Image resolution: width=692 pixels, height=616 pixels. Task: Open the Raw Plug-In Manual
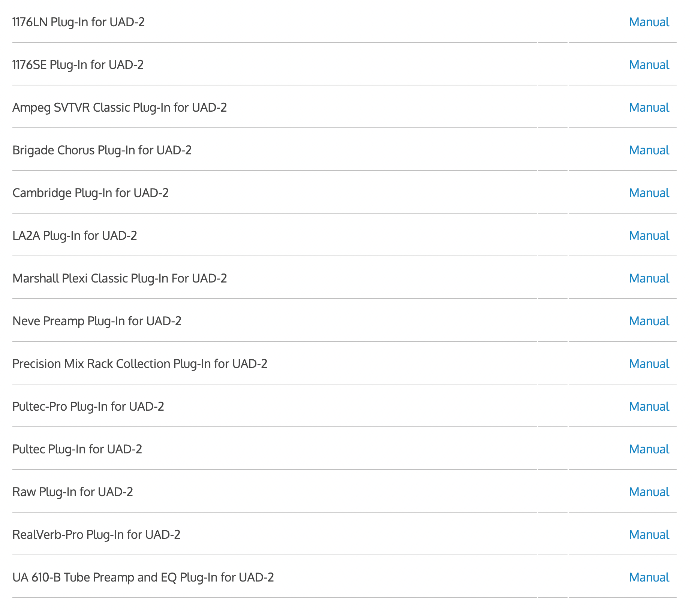649,492
